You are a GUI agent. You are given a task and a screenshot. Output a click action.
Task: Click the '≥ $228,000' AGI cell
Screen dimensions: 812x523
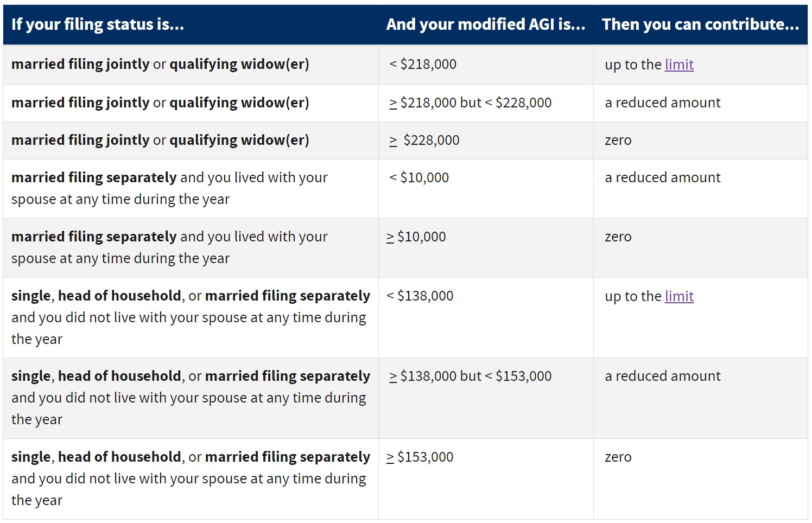tap(486, 141)
